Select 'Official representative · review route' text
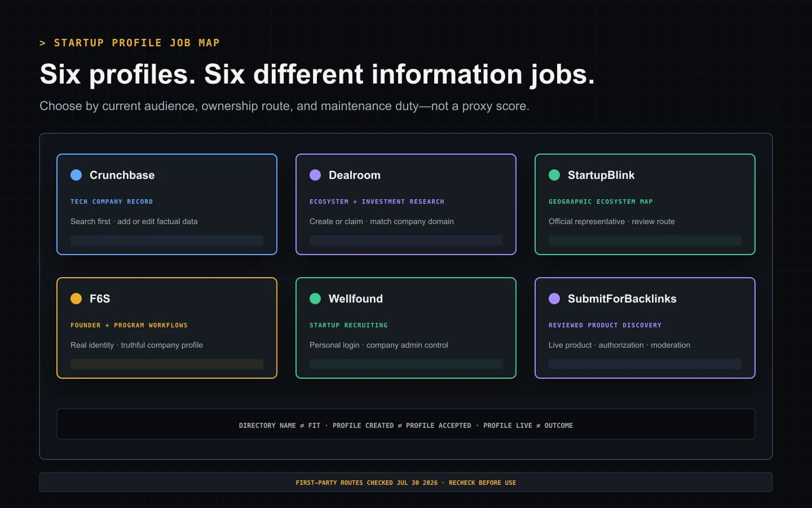The height and width of the screenshot is (508, 812). point(612,221)
